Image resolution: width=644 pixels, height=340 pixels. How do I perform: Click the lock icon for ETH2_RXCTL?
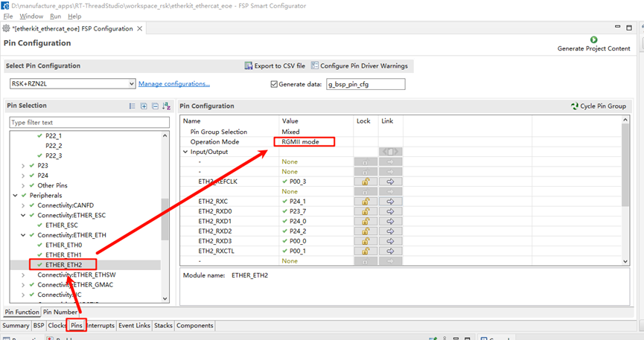[x=366, y=251]
